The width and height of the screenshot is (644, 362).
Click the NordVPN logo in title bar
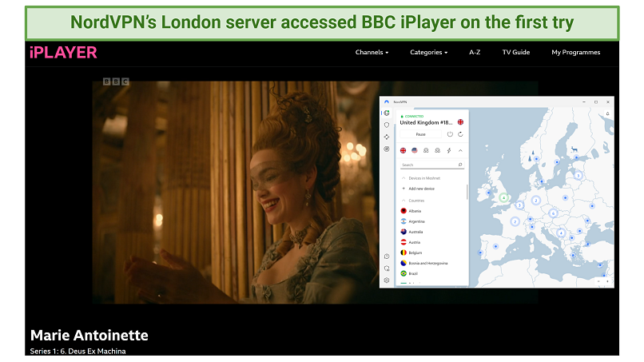[387, 102]
